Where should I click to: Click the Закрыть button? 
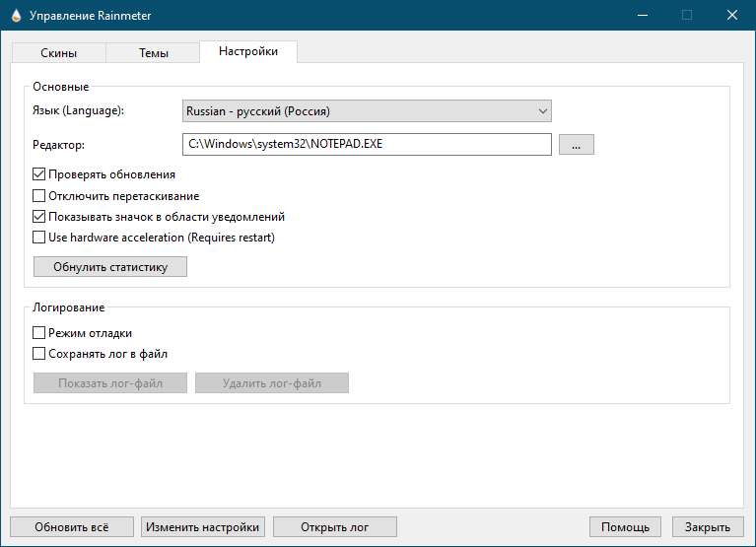point(708,526)
